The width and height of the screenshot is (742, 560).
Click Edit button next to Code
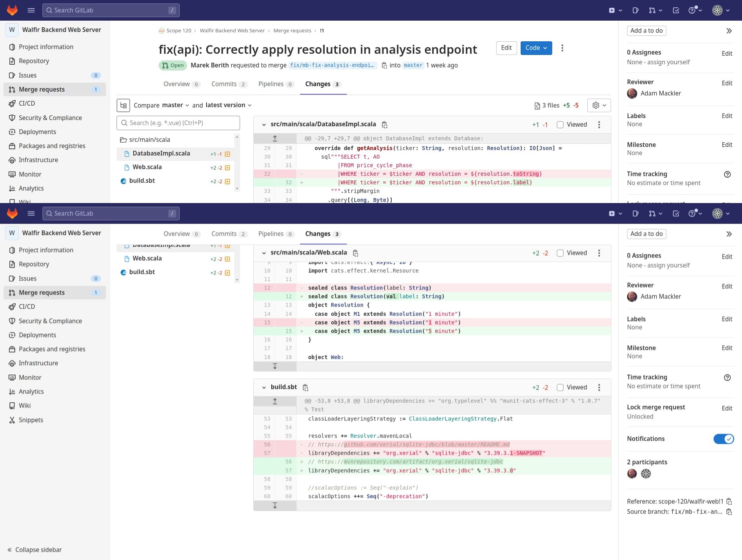pyautogui.click(x=506, y=48)
